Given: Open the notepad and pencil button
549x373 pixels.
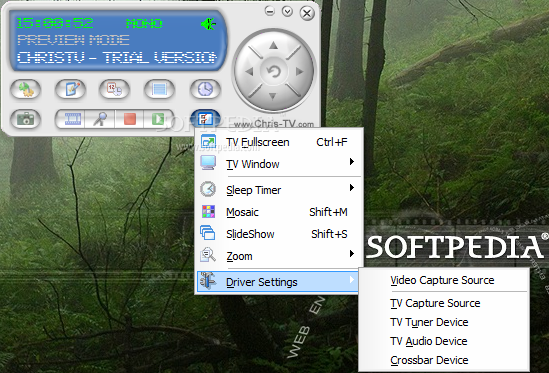Looking at the screenshot, I should coord(70,89).
